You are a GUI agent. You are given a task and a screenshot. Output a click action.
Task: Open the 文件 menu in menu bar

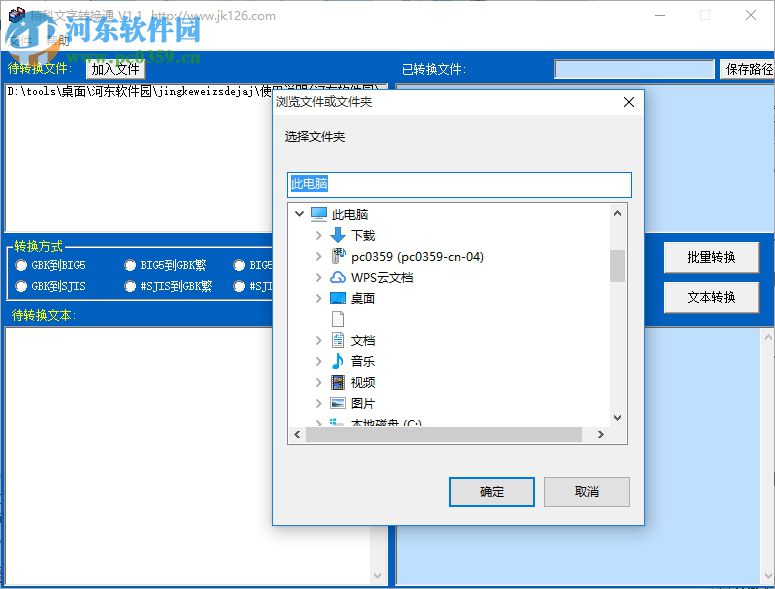pos(21,41)
